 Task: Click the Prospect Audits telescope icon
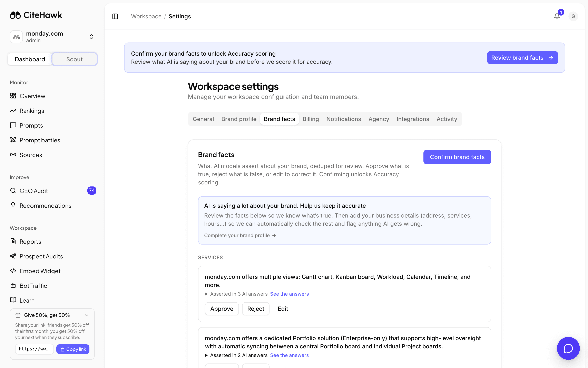[13, 256]
